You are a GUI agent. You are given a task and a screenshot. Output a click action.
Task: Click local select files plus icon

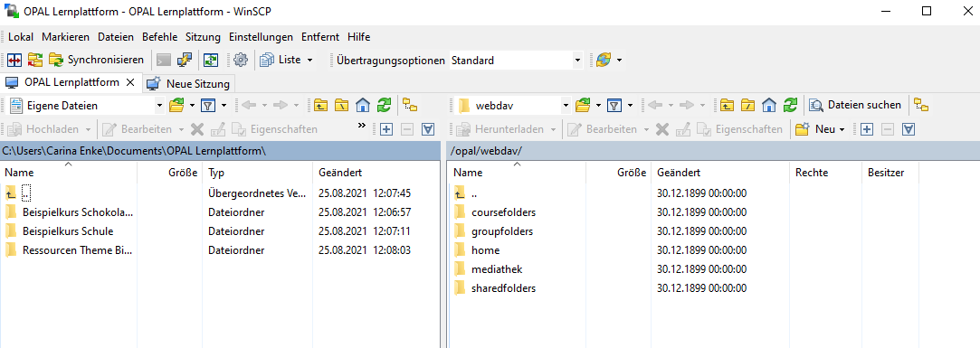tap(386, 129)
